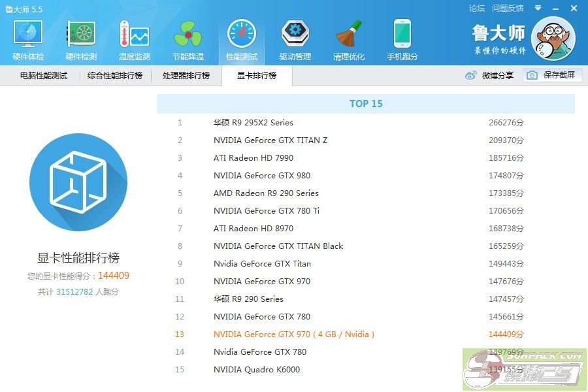Select the 显卡排行榜 tab
Viewport: 588px width, 392px height.
tap(257, 76)
